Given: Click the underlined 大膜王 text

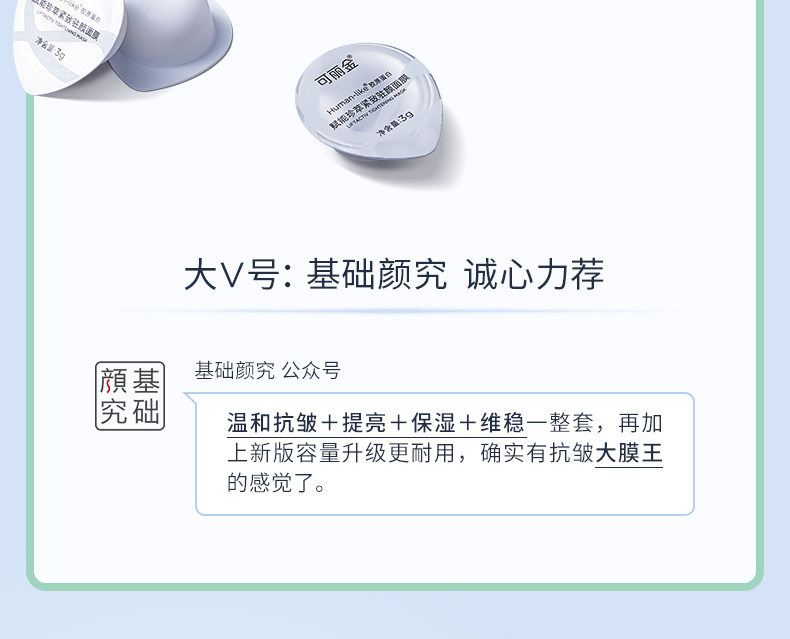Looking at the screenshot, I should coord(629,453).
